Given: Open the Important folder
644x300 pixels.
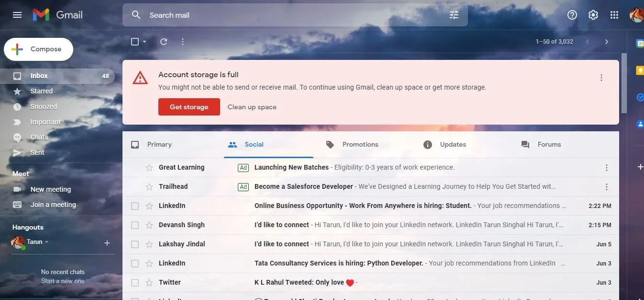Looking at the screenshot, I should (57, 122).
